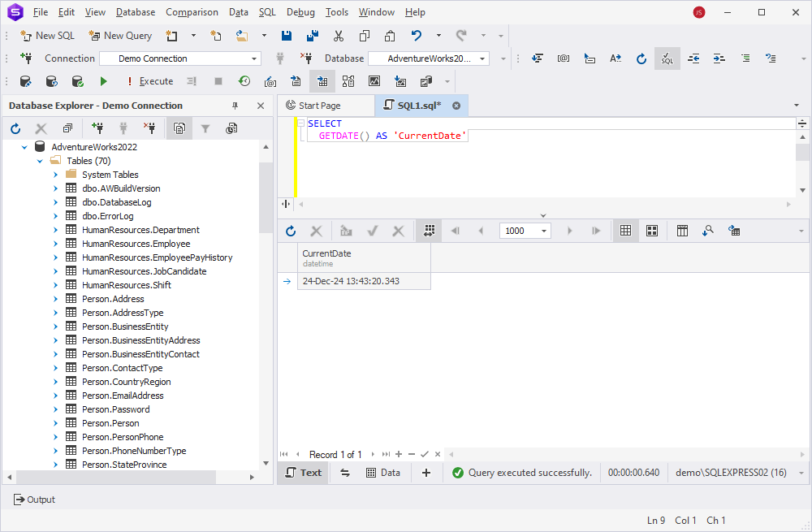The image size is (812, 532).
Task: Click the Visible Columns grid icon
Action: 683,231
